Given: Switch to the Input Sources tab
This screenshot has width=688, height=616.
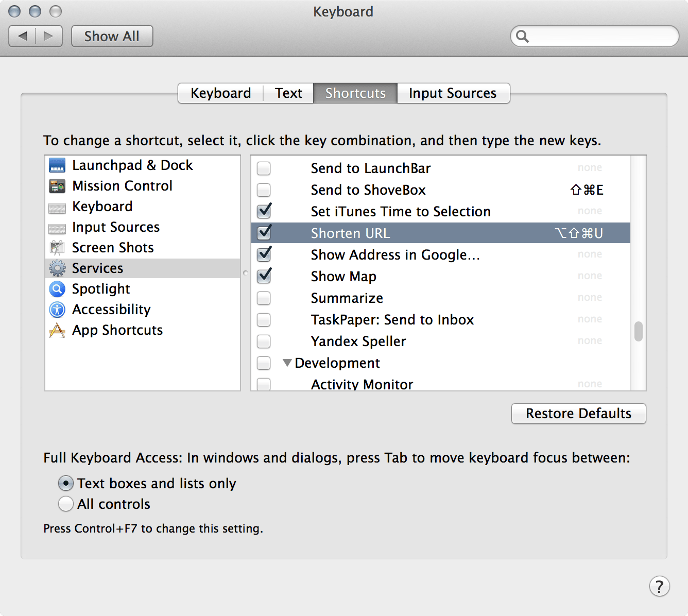Looking at the screenshot, I should point(453,93).
